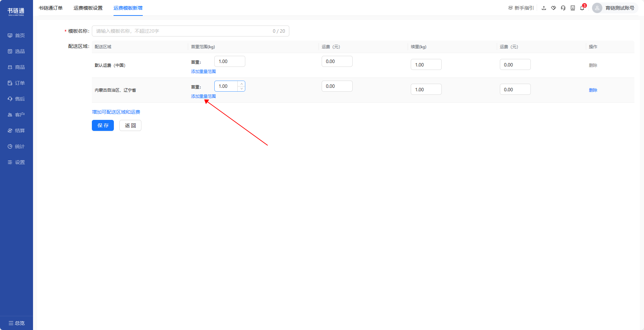Click first 运费 field in 内蒙古自治区 row

tap(337, 86)
